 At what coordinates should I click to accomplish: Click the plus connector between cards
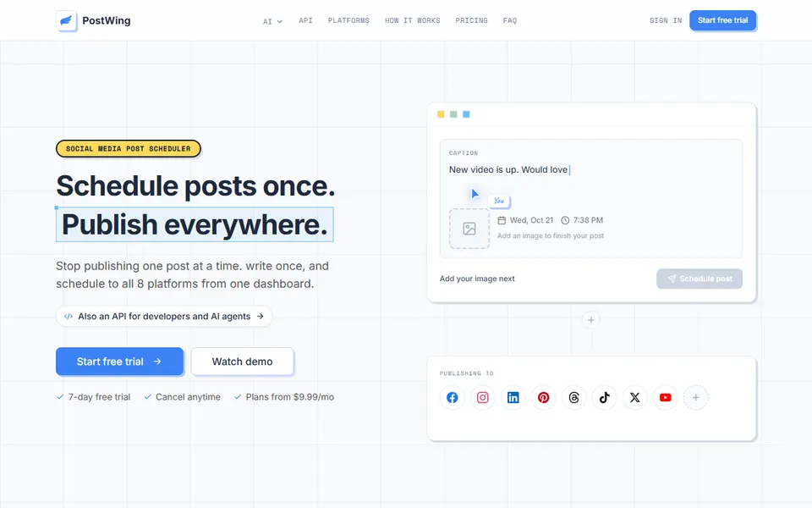click(591, 320)
